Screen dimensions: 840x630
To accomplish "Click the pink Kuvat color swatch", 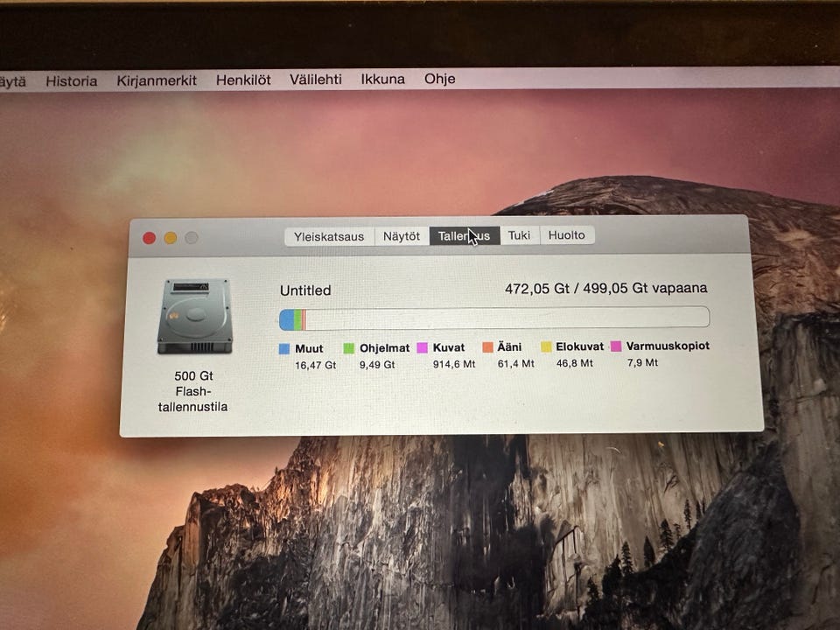I will pyautogui.click(x=422, y=347).
